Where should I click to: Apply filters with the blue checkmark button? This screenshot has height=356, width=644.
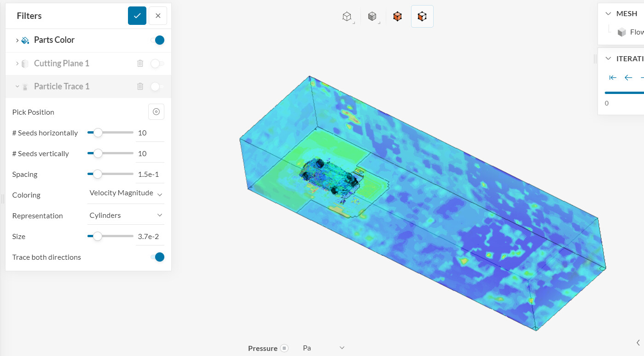(x=137, y=16)
